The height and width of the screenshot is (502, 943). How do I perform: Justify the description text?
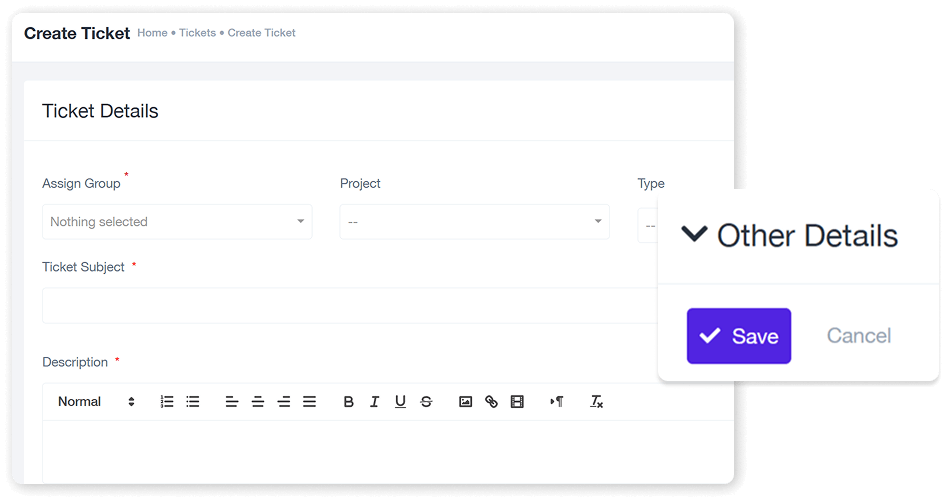(310, 402)
